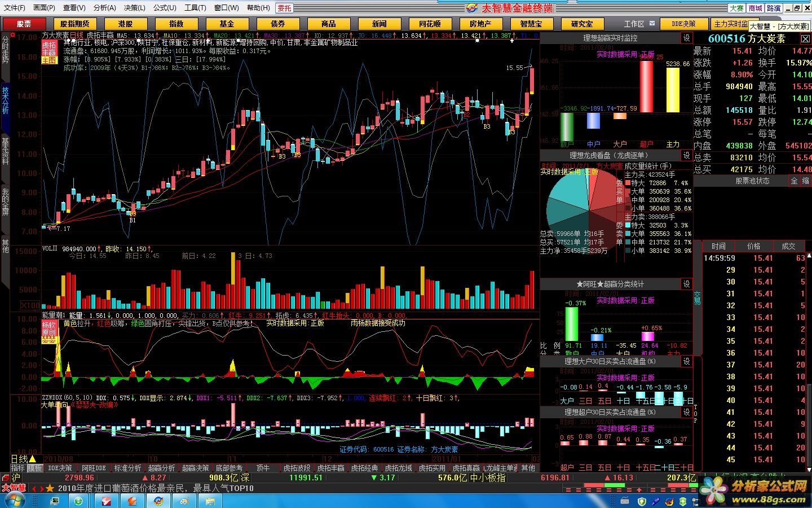The width and height of the screenshot is (812, 508).
Task: Click the green 360 browser taskbar icon
Action: pos(78,501)
